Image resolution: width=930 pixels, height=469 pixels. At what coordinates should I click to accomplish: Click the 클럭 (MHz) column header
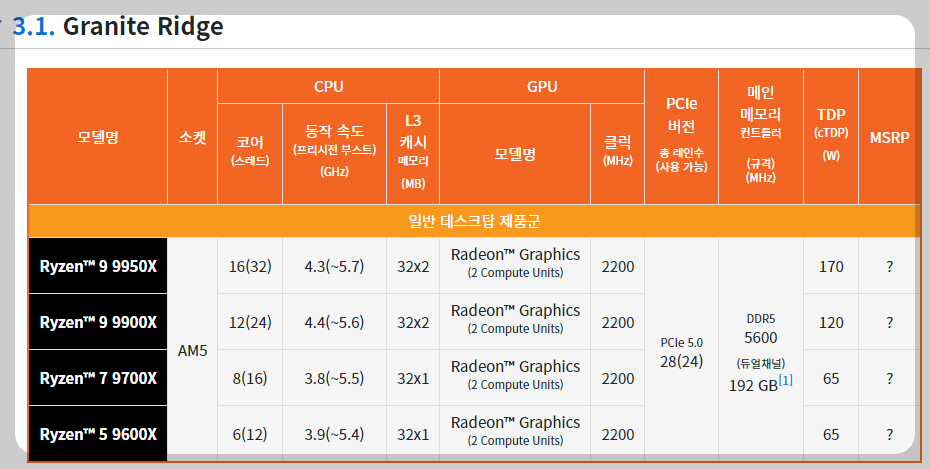point(617,154)
